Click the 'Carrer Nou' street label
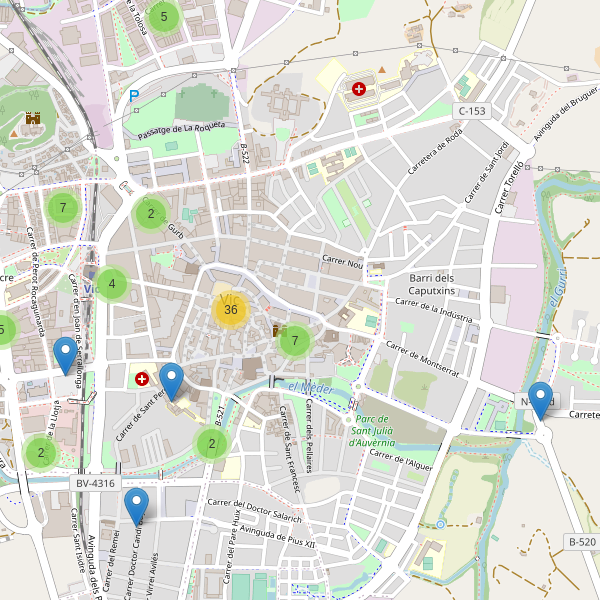 pyautogui.click(x=342, y=262)
